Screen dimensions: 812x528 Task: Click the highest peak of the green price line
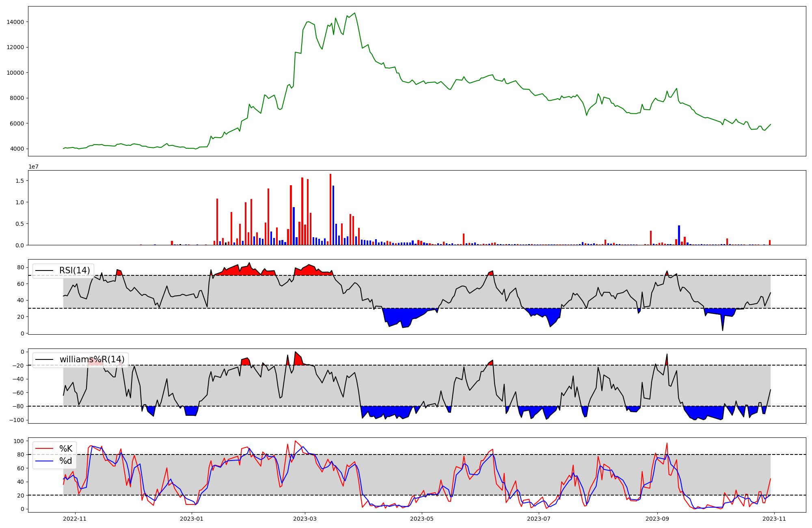pos(354,13)
